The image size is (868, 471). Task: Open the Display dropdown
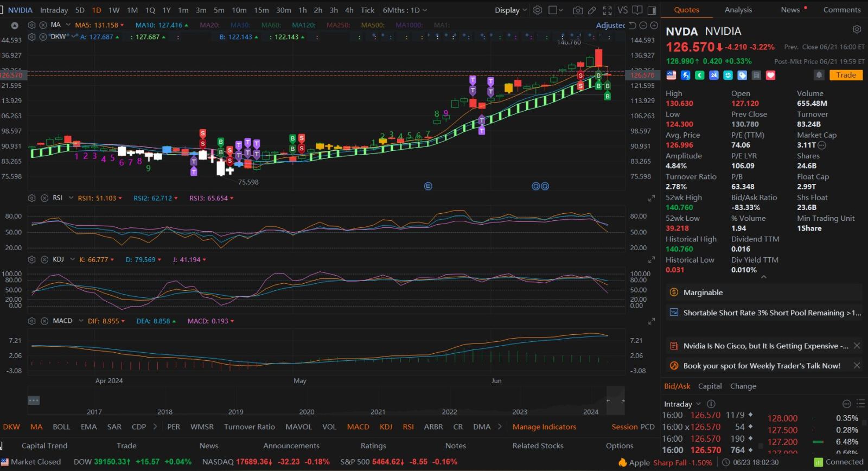tap(510, 10)
